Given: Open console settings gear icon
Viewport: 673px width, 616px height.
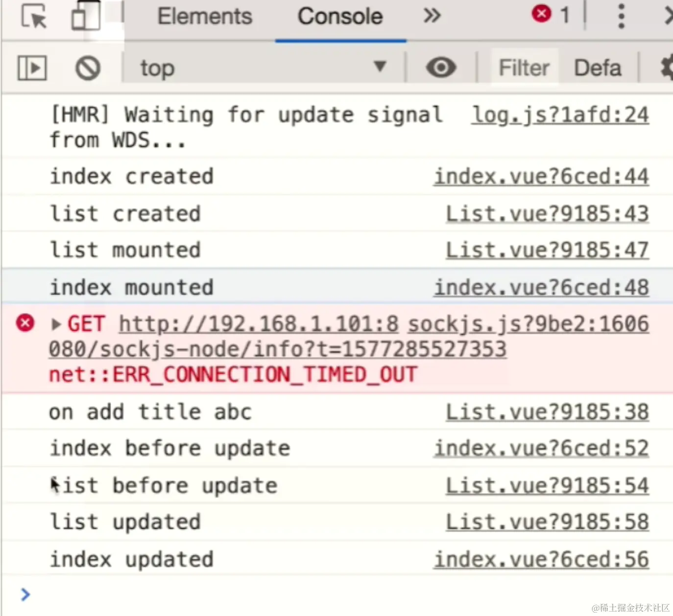Looking at the screenshot, I should [667, 68].
